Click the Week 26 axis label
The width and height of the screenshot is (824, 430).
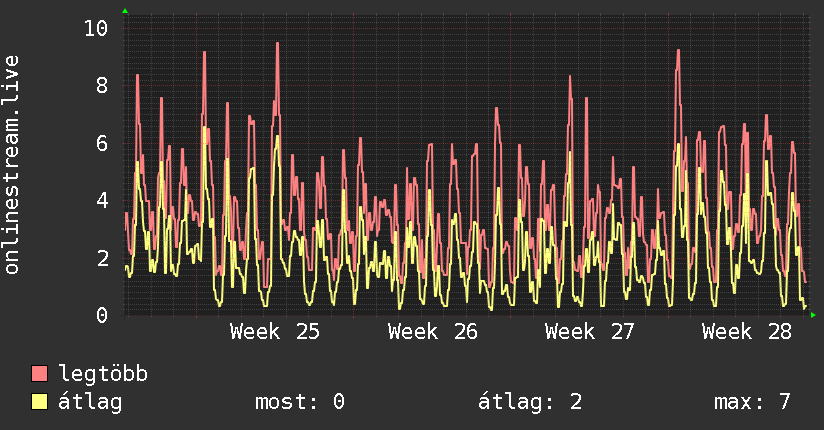[432, 332]
